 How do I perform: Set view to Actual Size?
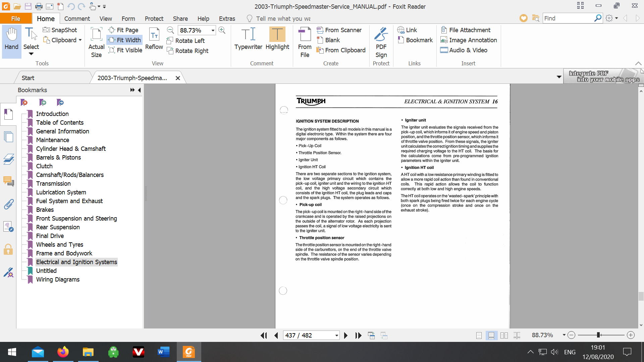tap(96, 42)
